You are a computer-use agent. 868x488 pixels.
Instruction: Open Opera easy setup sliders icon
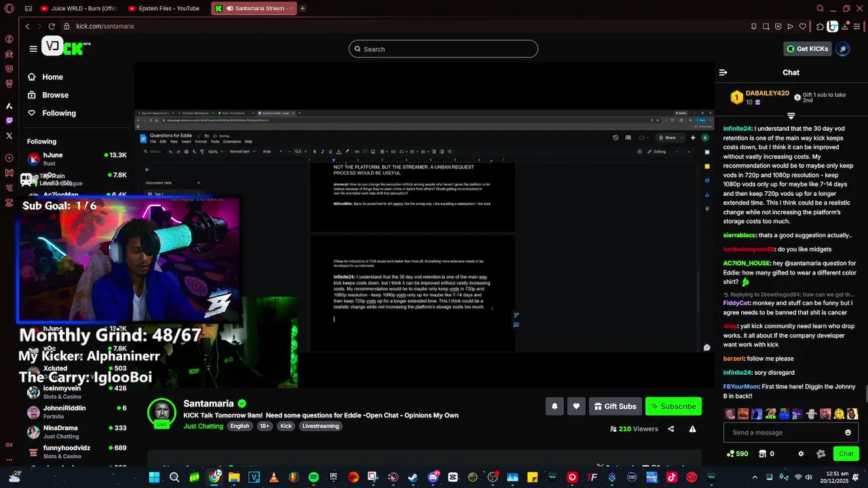858,26
